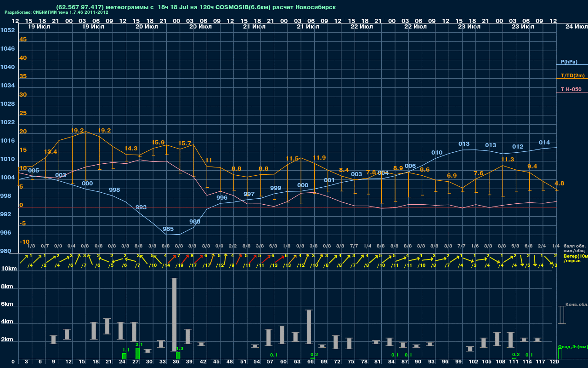The width and height of the screenshot is (588, 368).
Task: Click the 006 pressure label
Action: coord(410,166)
